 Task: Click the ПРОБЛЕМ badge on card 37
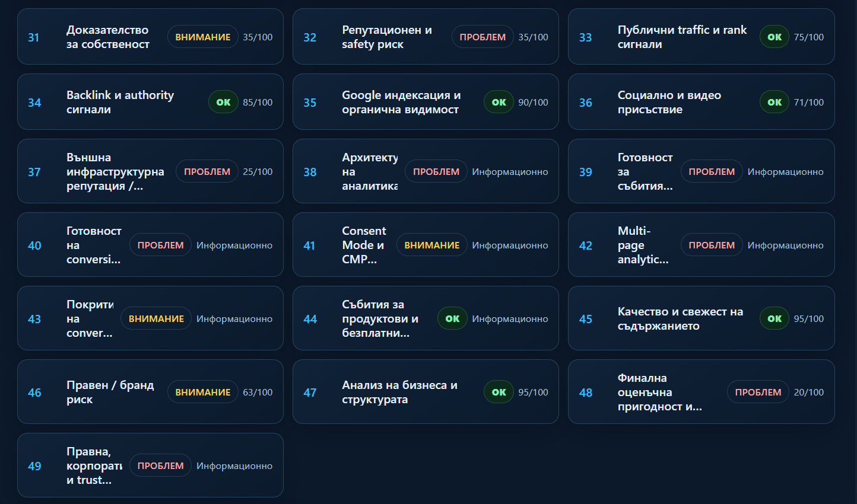(207, 171)
